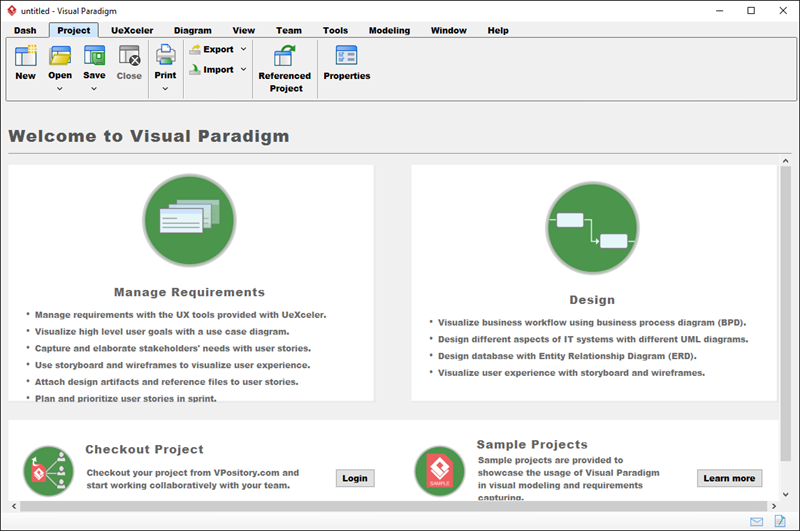Click the Manage Requirements heading
This screenshot has height=531, width=800.
click(x=189, y=292)
